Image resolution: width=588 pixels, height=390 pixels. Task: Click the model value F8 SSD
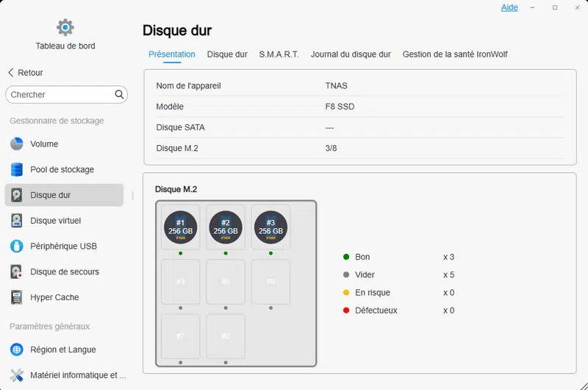[x=340, y=107]
